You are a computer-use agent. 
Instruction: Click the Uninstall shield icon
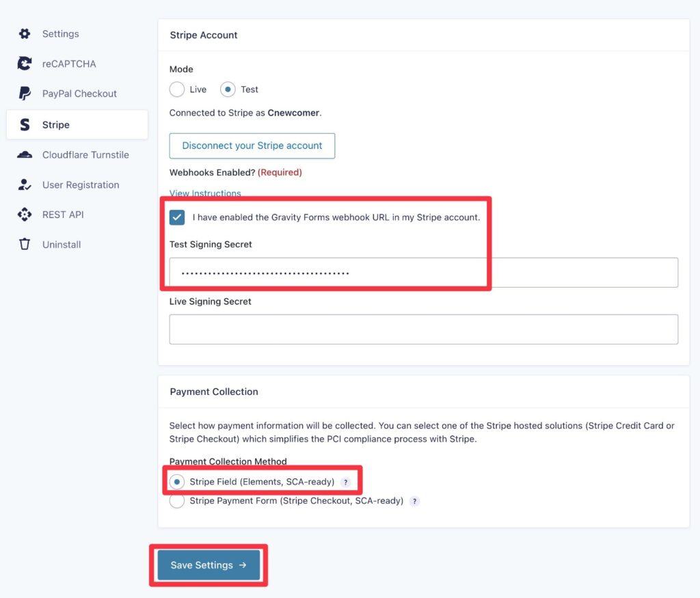tap(25, 244)
